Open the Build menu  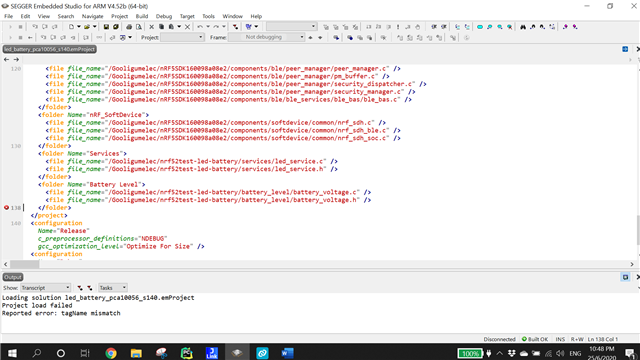(142, 16)
